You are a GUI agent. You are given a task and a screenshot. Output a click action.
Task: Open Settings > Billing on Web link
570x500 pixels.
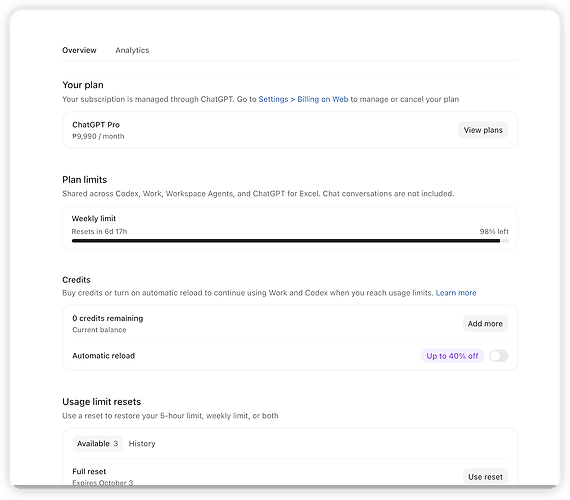[x=303, y=99]
